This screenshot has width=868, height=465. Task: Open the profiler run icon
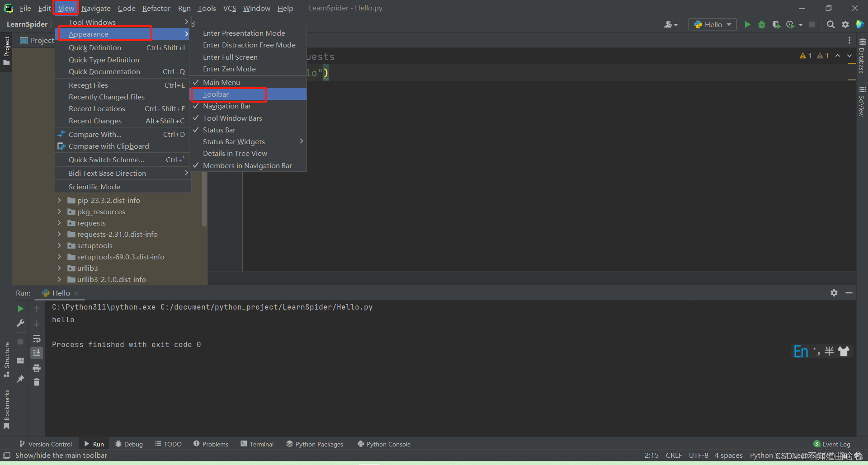pyautogui.click(x=790, y=24)
